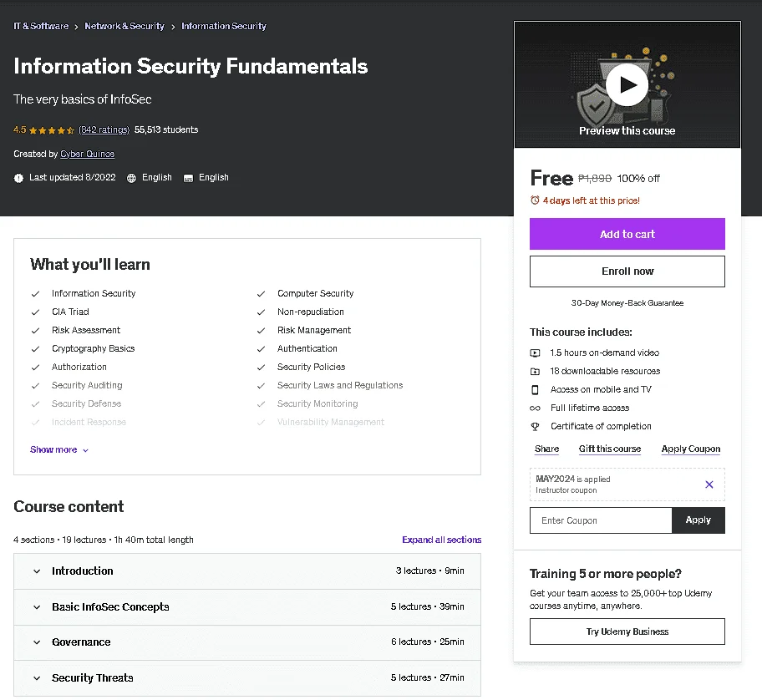Image resolution: width=762 pixels, height=700 pixels.
Task: Click Try Udemy Business button
Action: point(627,632)
